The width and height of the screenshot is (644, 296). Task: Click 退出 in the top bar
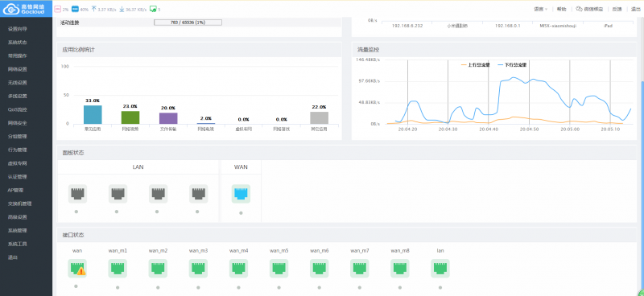point(636,9)
